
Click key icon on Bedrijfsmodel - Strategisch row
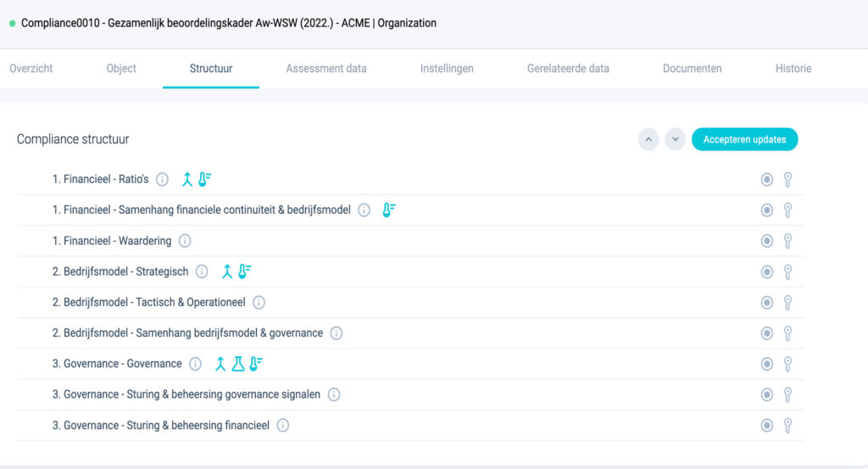pos(787,272)
